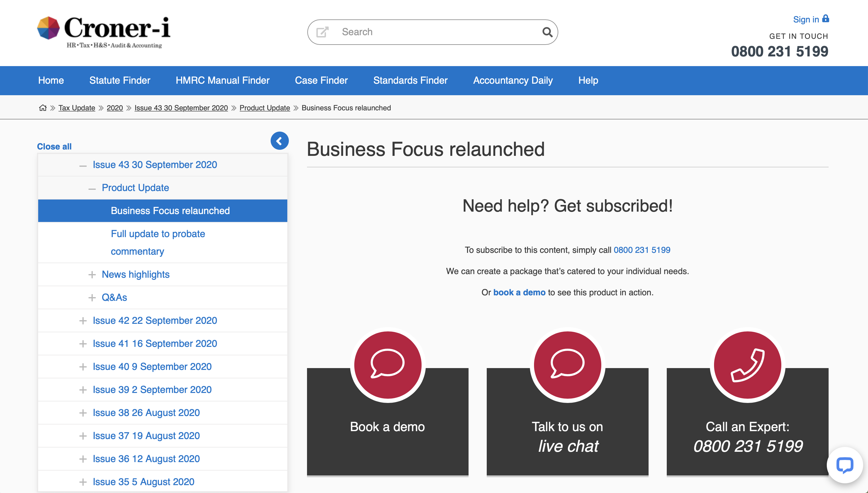The width and height of the screenshot is (868, 493).
Task: Click the Sign in link
Action: (x=806, y=19)
